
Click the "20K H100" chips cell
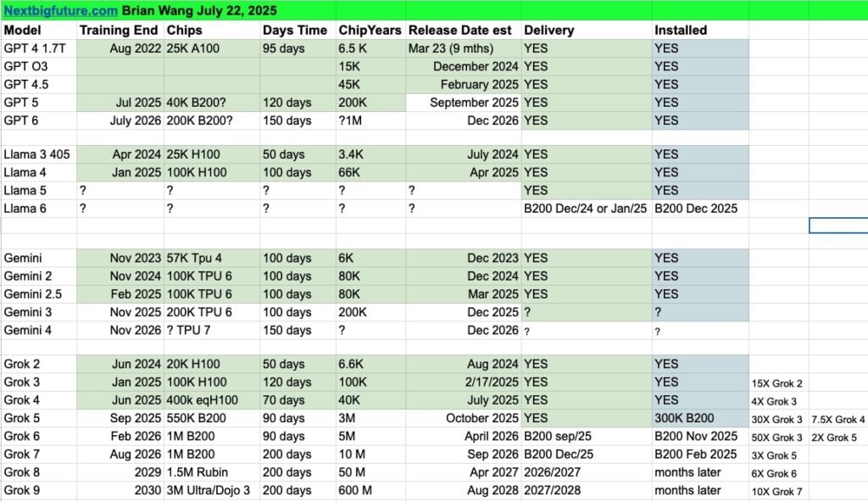coord(212,364)
